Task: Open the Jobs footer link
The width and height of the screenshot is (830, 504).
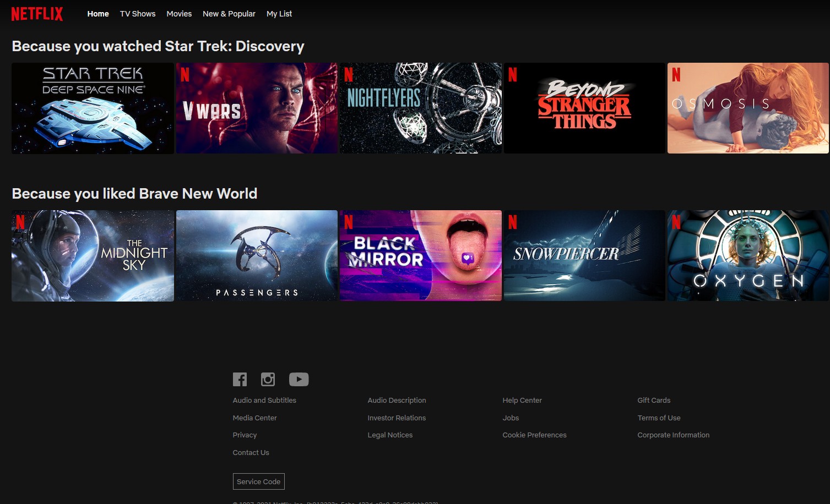Action: tap(511, 418)
